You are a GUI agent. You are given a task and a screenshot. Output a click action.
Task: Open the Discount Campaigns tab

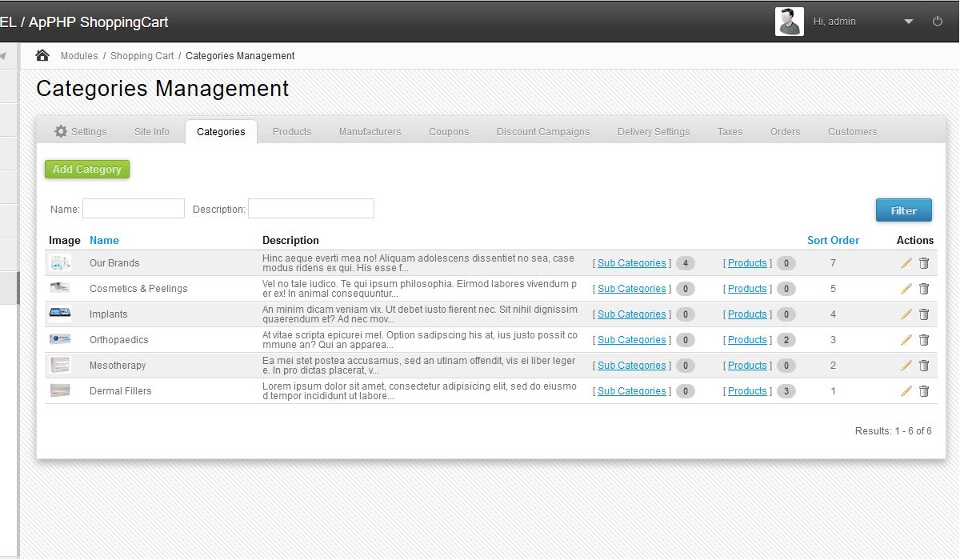(x=543, y=132)
